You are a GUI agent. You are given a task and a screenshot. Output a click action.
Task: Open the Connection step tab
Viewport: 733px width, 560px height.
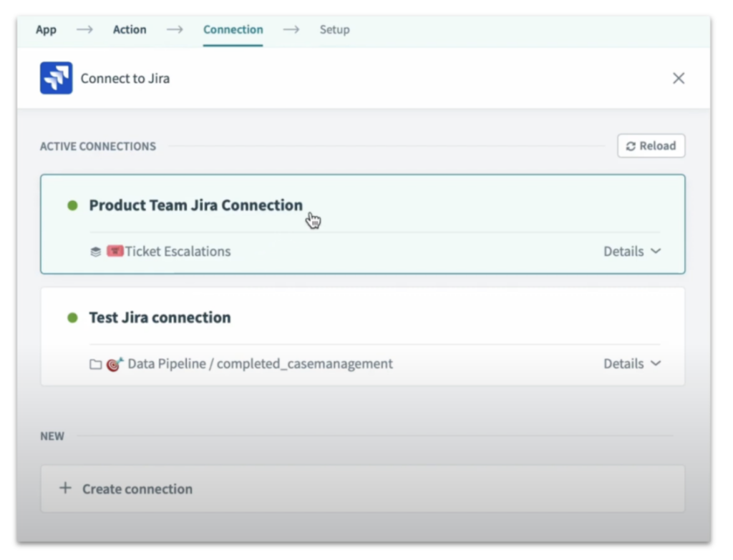click(233, 30)
